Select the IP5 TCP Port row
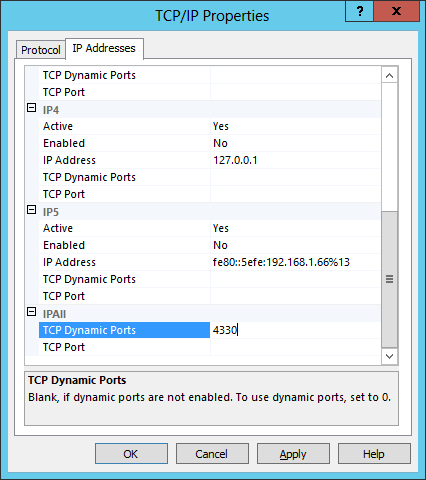 click(209, 296)
